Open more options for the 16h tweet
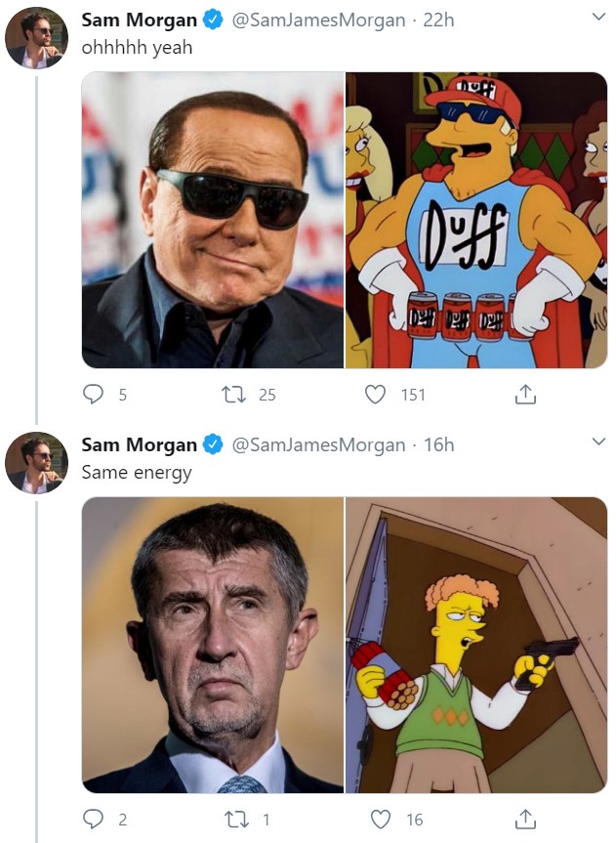Image resolution: width=616 pixels, height=843 pixels. pyautogui.click(x=597, y=443)
